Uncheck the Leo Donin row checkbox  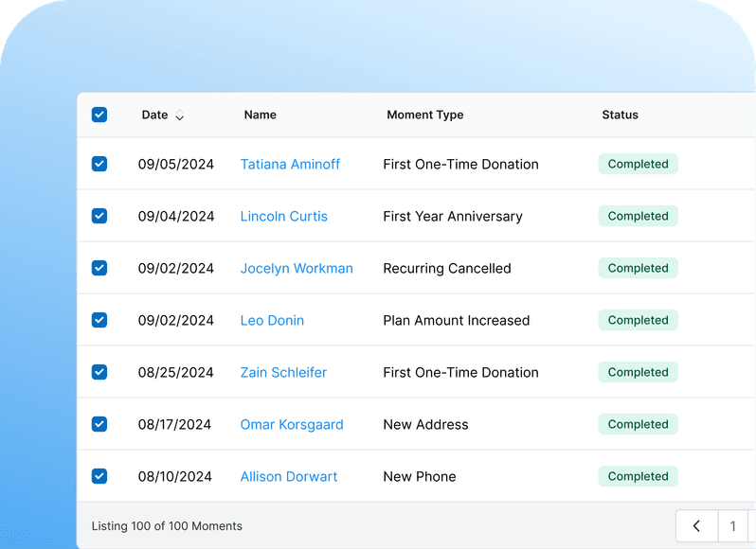point(99,320)
